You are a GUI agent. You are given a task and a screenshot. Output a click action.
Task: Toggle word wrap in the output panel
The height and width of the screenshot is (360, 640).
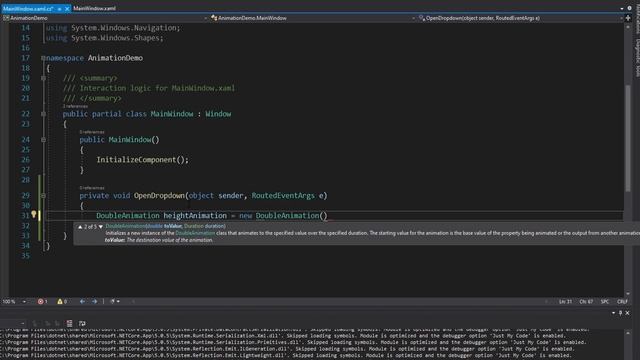(82, 323)
